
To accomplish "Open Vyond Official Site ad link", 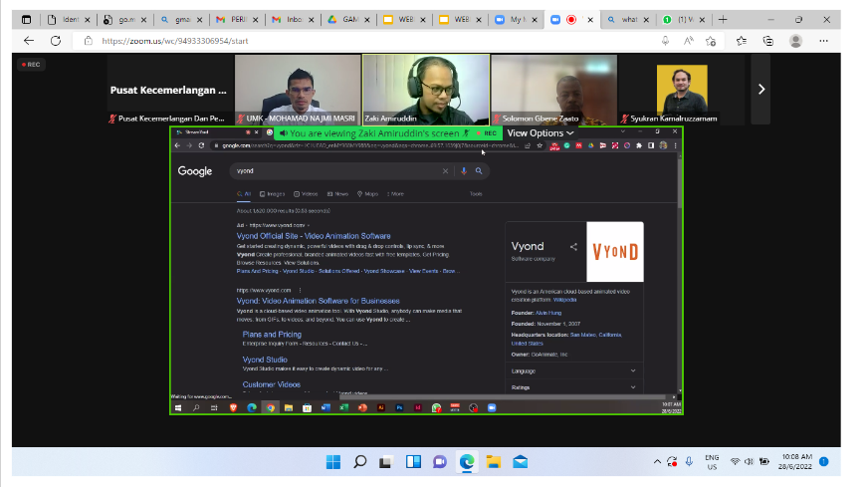I will pyautogui.click(x=314, y=236).
